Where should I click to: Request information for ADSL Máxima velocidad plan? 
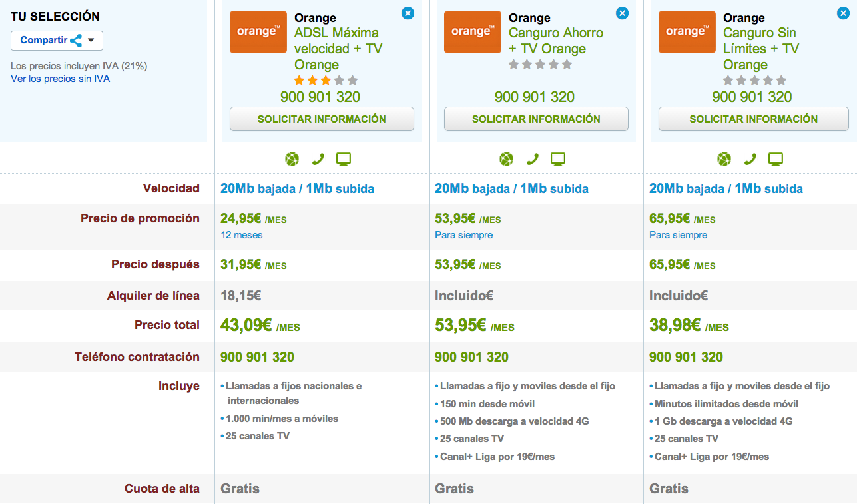[x=322, y=119]
